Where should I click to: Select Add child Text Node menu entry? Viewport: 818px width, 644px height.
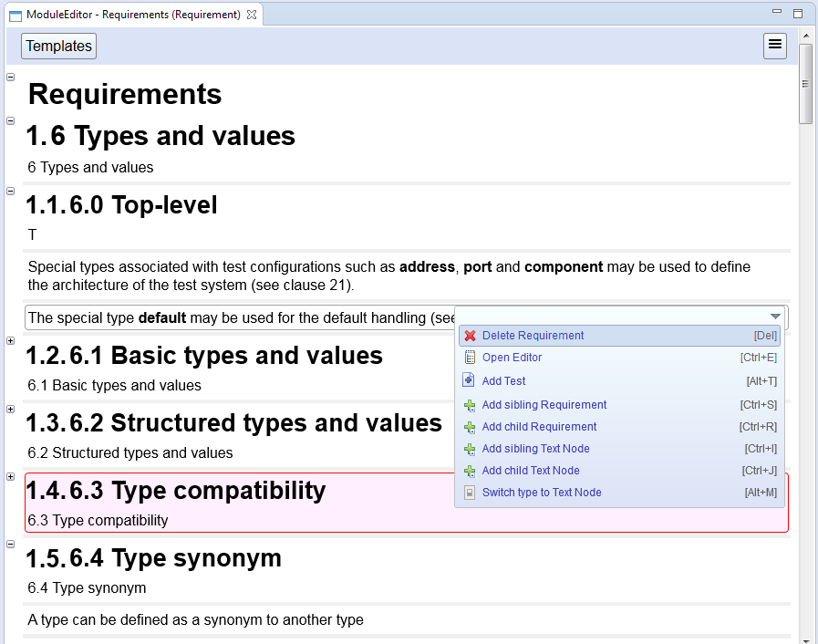pos(619,471)
